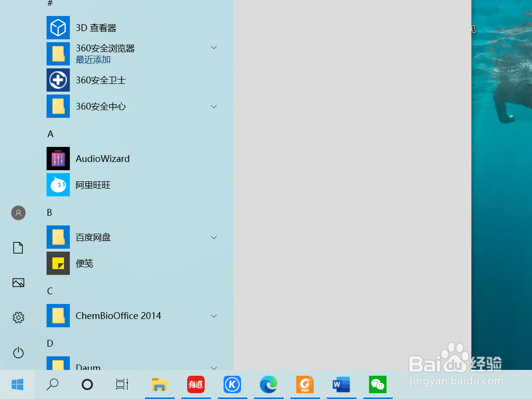Click the 360安全中心 folder icon
Image resolution: width=532 pixels, height=399 pixels.
[58, 106]
